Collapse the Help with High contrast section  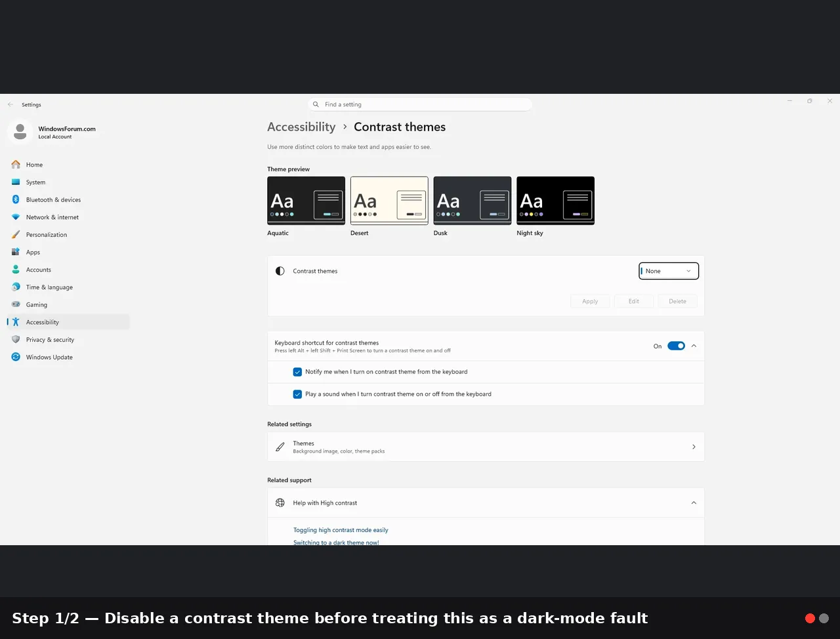[x=694, y=503]
